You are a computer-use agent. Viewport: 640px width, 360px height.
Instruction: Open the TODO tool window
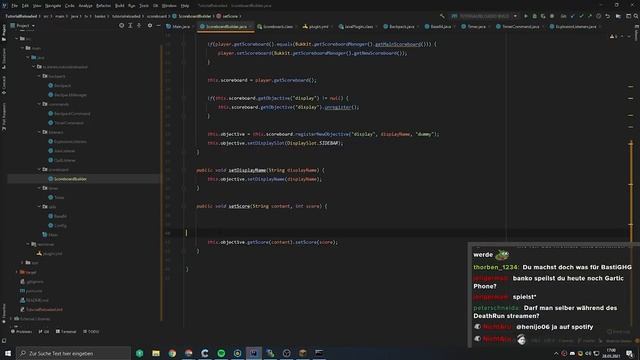tap(91, 331)
